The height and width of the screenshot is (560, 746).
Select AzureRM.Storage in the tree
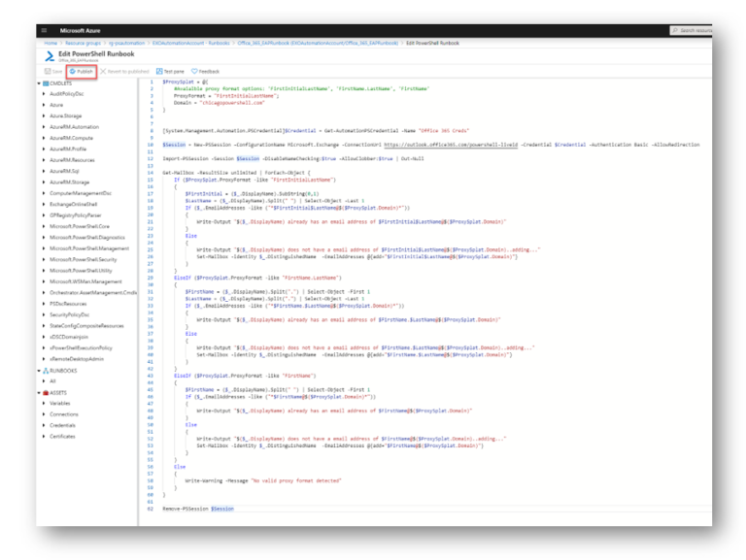pyautogui.click(x=70, y=182)
